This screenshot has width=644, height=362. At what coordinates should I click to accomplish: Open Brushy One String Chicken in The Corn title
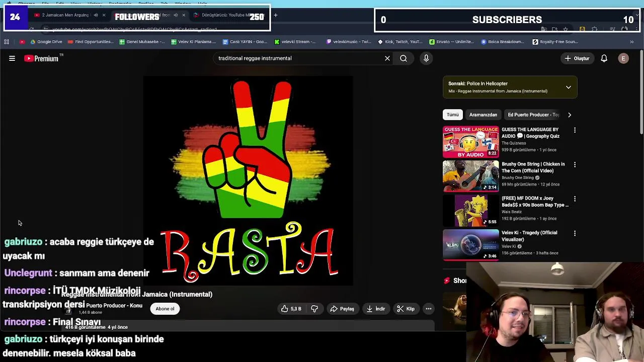pos(533,167)
